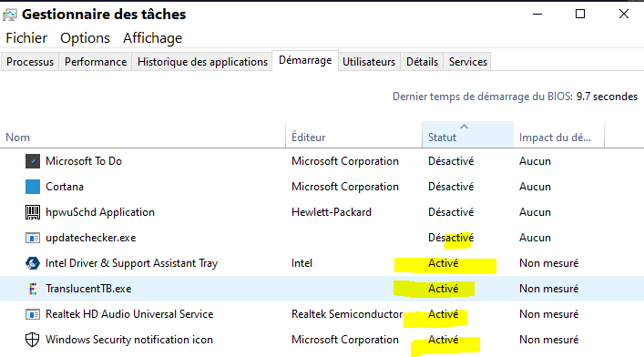Image resolution: width=644 pixels, height=357 pixels.
Task: Click Microsoft Corporation publisher for Windows Security
Action: pos(345,340)
